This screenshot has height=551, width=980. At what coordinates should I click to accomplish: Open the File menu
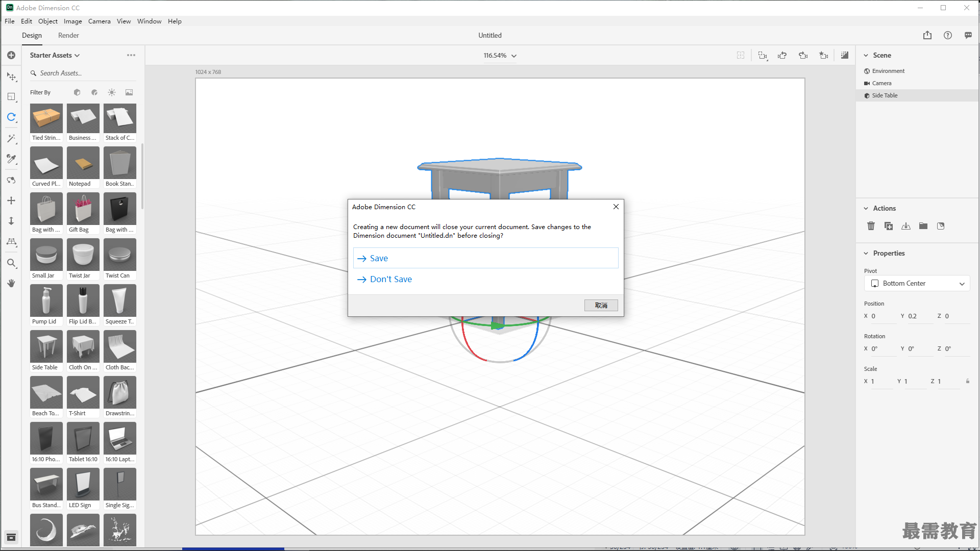coord(10,21)
